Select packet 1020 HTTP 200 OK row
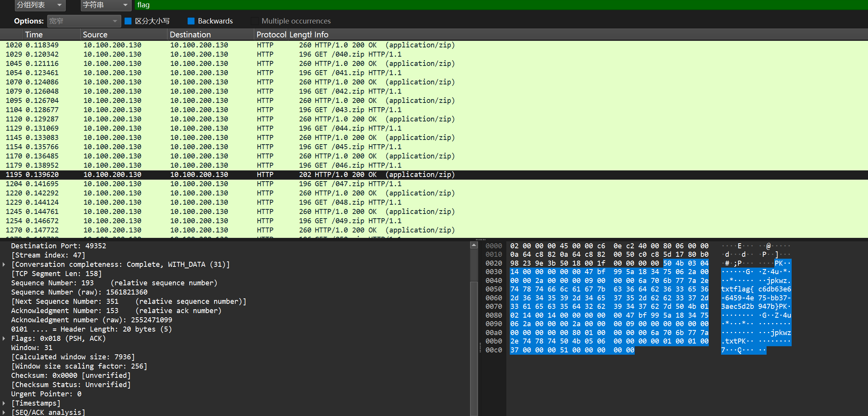Image resolution: width=868 pixels, height=416 pixels. click(x=434, y=45)
